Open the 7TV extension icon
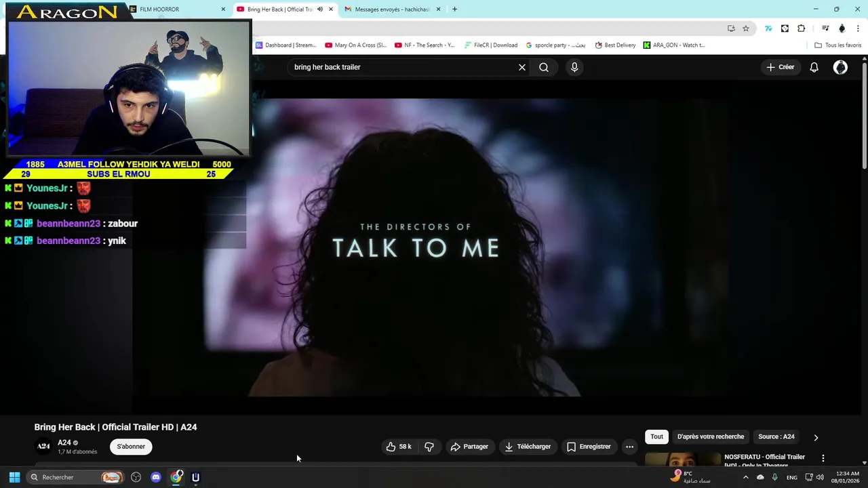Viewport: 868px width, 488px height. (768, 28)
